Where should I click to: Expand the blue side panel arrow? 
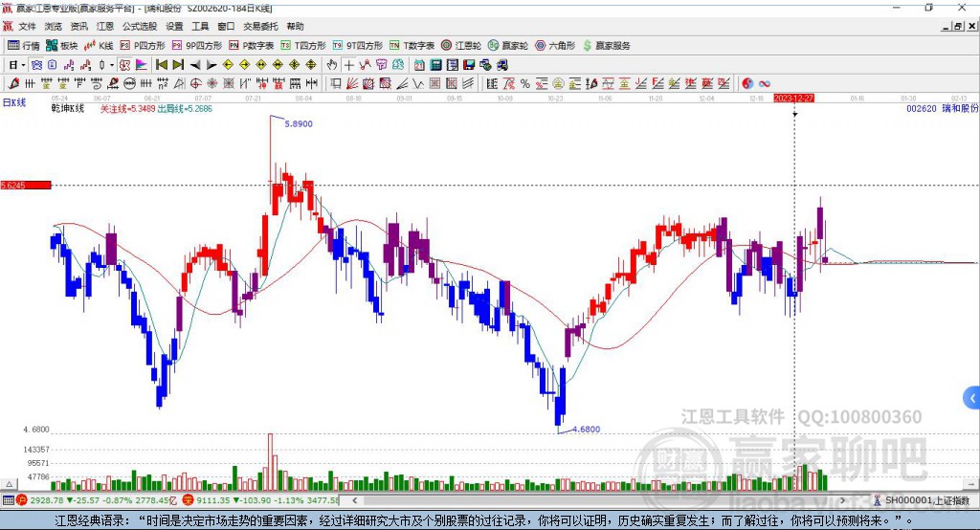972,398
